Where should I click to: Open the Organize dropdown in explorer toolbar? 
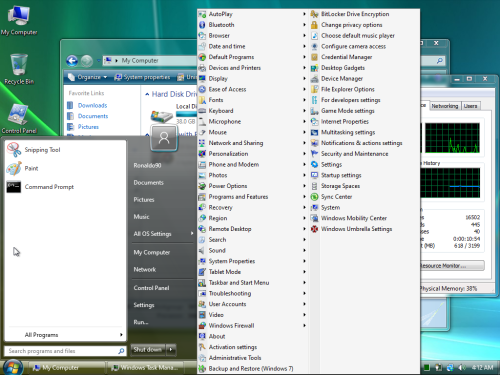[x=87, y=77]
